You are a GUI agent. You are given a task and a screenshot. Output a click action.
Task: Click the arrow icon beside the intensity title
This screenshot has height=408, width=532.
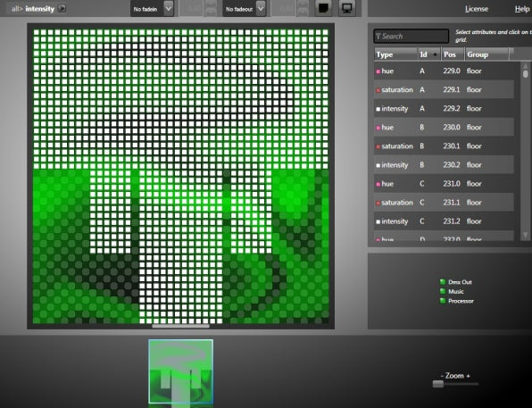(x=62, y=9)
